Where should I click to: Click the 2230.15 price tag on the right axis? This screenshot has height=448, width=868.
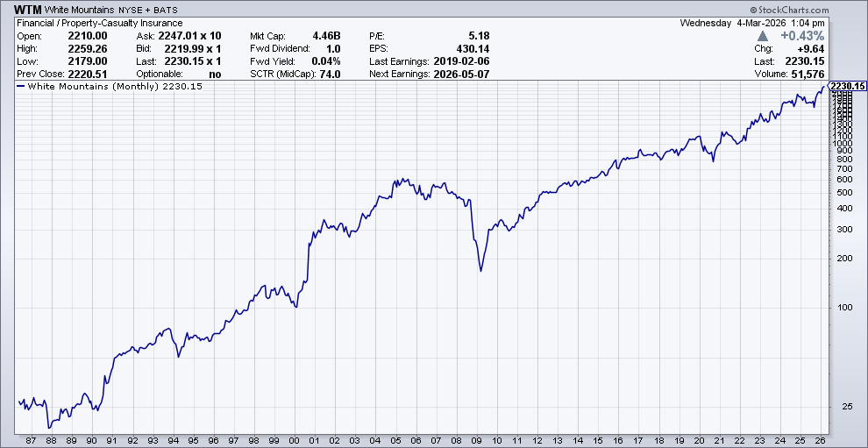coord(848,86)
